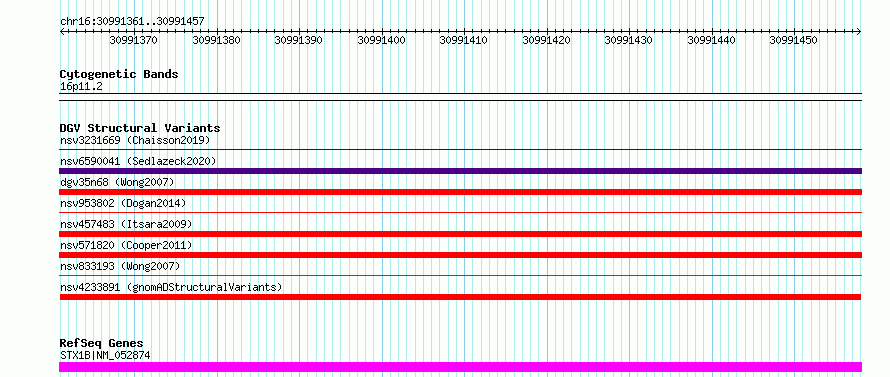
Task: Open the nsv4233891 (gnomADStructuralVariants) label
Action: pos(171,287)
